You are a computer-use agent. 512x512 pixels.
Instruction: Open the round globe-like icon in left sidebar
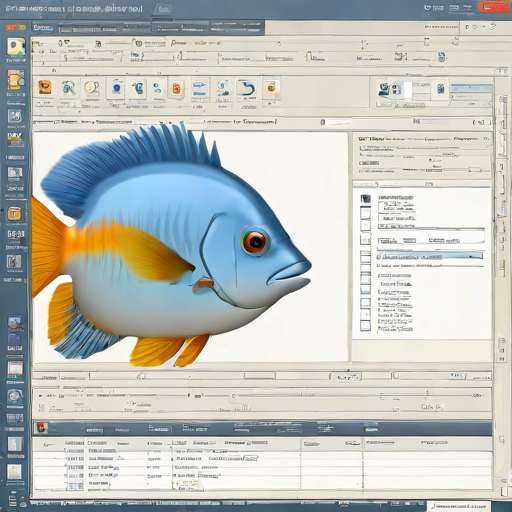coord(15,397)
